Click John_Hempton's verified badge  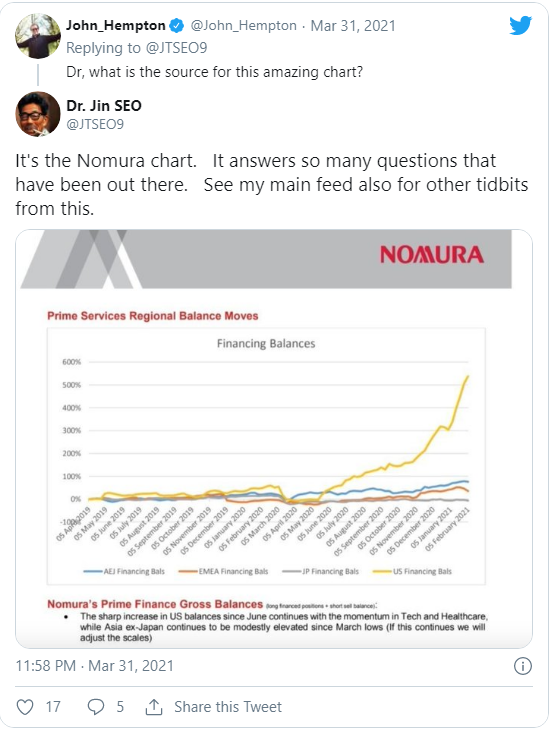click(177, 26)
